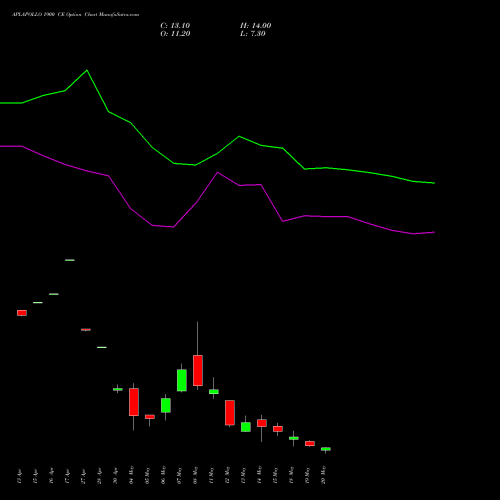The image size is (500, 500).
Task: Select the red candlestick for 04 May
Action: click(x=134, y=402)
